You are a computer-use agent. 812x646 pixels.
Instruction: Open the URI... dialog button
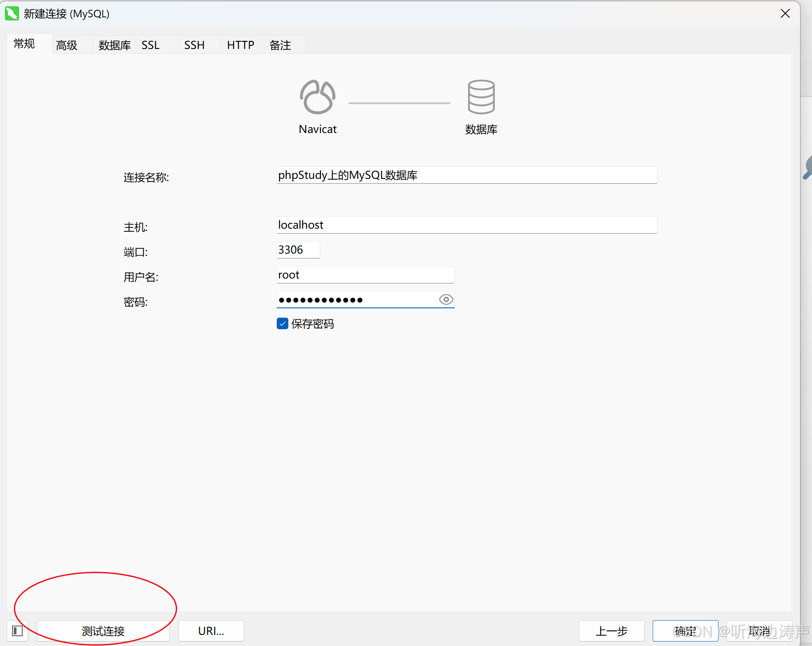[x=211, y=631]
